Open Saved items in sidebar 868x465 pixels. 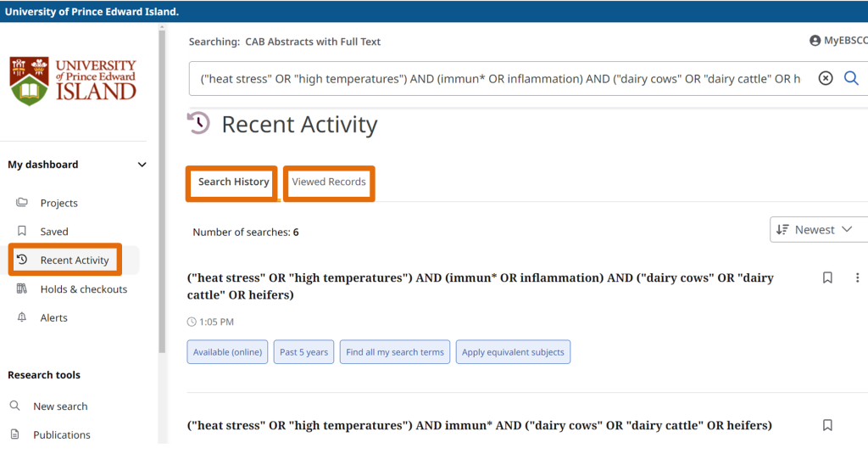click(54, 232)
